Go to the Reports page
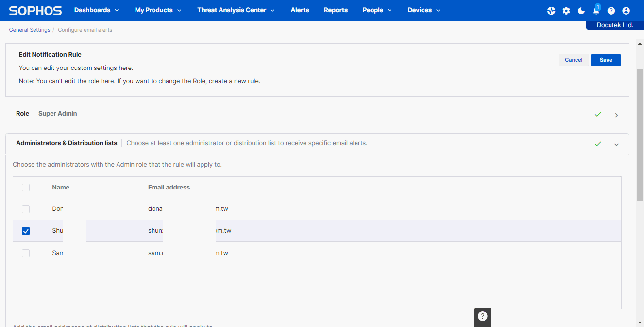 tap(336, 10)
